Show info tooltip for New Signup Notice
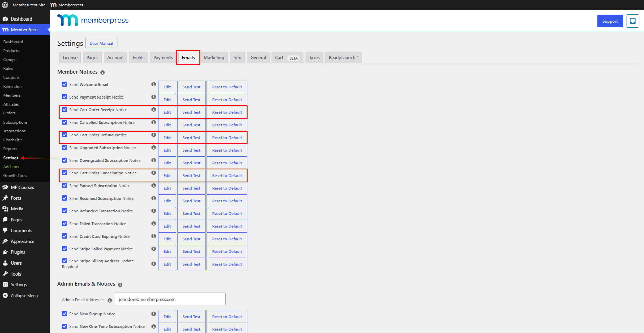This screenshot has width=644, height=333. pos(154,314)
